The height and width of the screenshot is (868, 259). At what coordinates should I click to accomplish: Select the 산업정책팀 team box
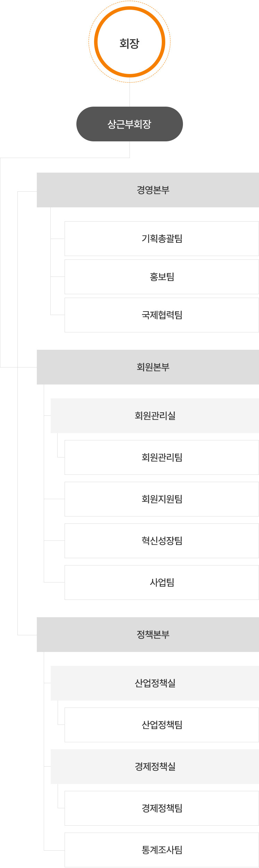[x=162, y=725]
